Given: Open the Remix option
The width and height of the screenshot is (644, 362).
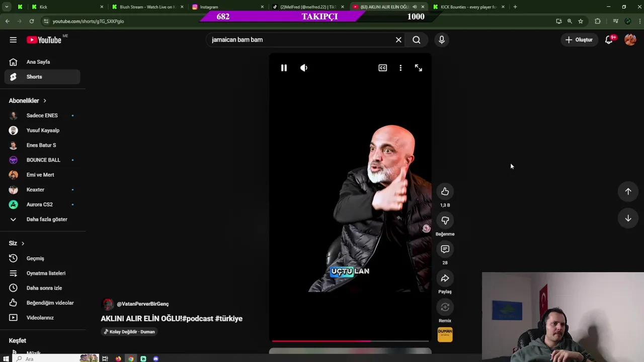Looking at the screenshot, I should [445, 307].
